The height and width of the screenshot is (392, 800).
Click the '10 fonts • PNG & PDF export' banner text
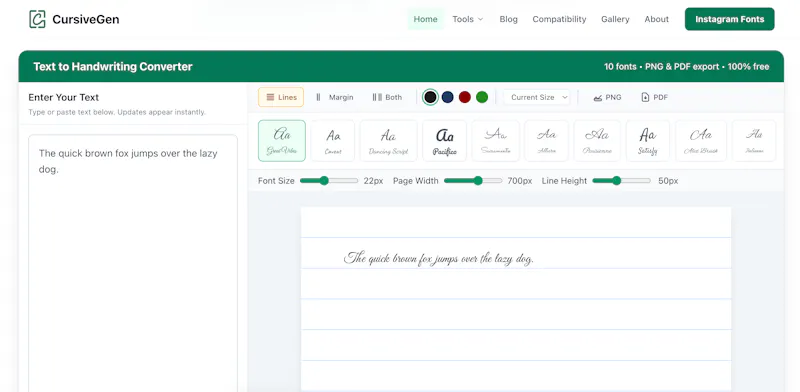tap(687, 67)
